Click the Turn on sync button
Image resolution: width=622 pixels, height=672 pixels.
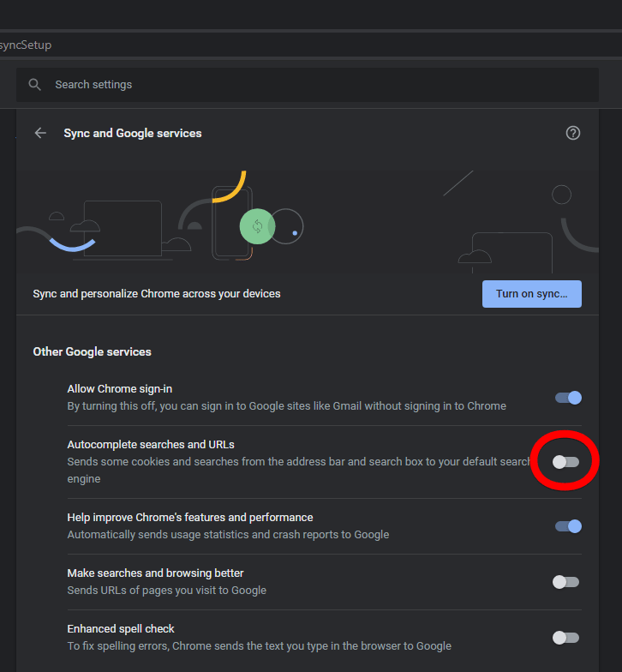(x=531, y=294)
